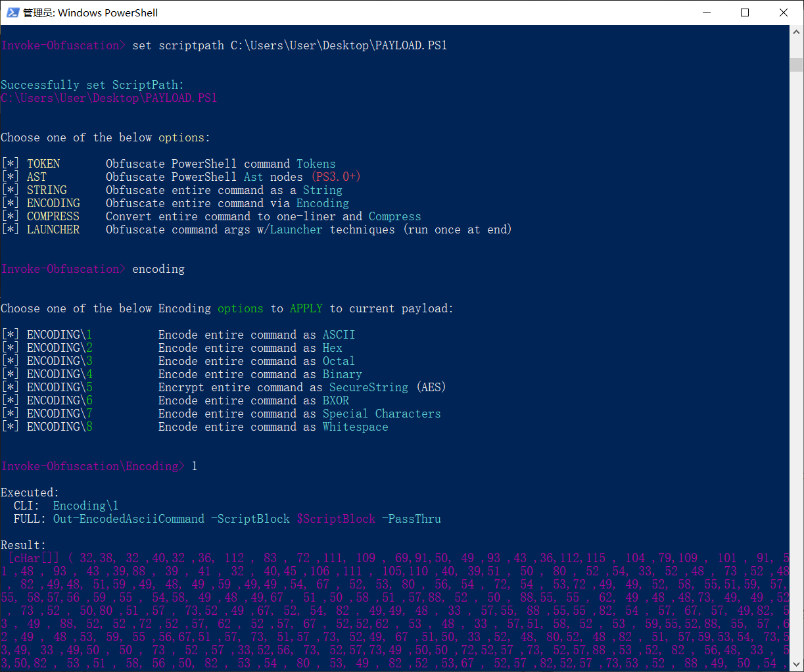Viewport: 804px width, 672px height.
Task: Maximize the Windows PowerShell window
Action: point(745,12)
